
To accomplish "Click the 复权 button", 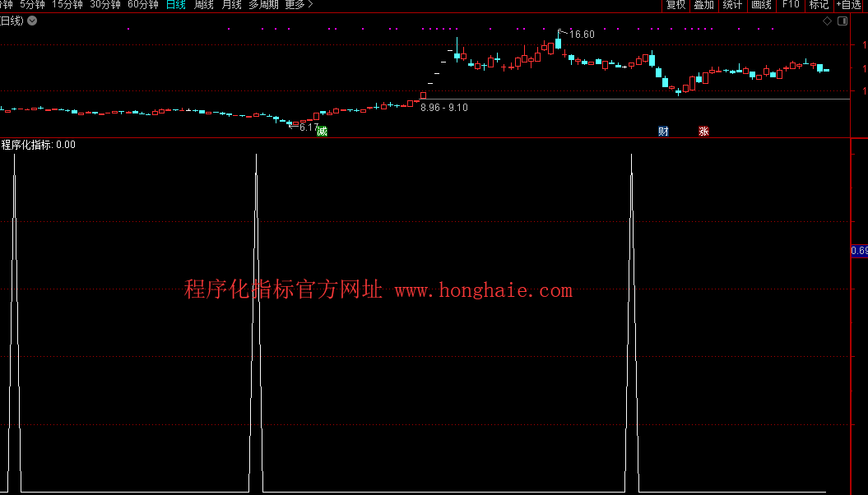I will 675,5.
